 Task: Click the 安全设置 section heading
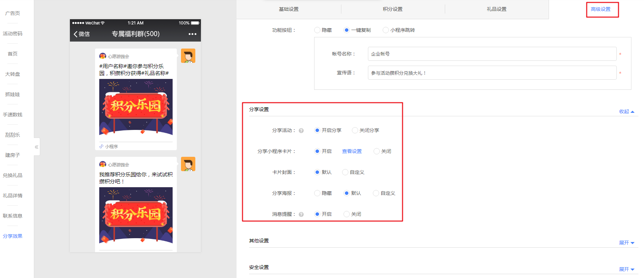click(259, 267)
